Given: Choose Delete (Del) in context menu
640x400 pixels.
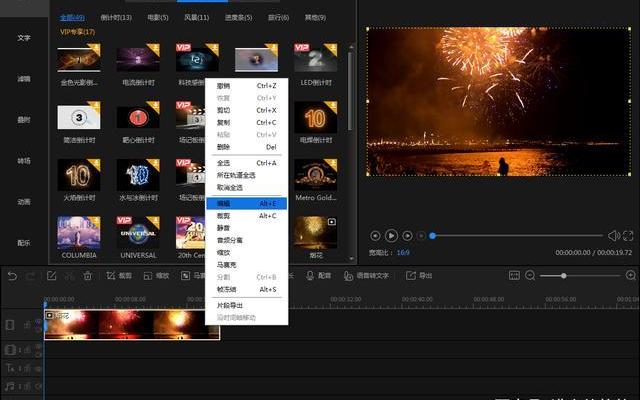Looking at the screenshot, I should [x=247, y=147].
